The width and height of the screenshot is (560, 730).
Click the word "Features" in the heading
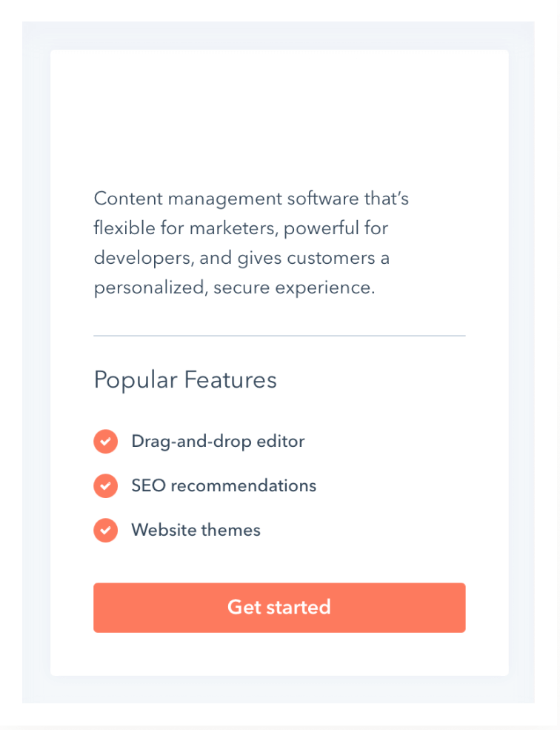[230, 380]
